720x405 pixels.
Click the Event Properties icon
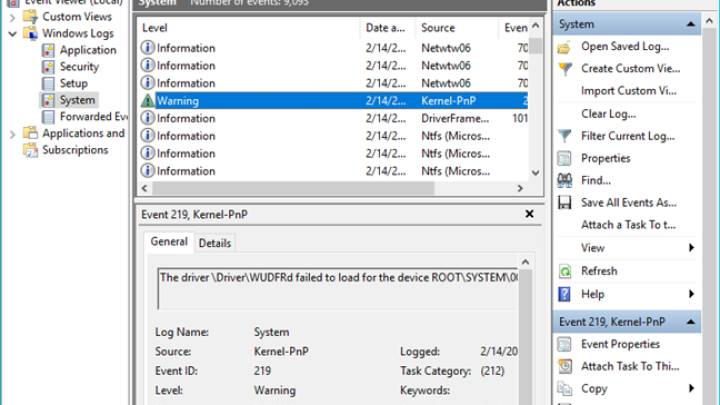565,344
